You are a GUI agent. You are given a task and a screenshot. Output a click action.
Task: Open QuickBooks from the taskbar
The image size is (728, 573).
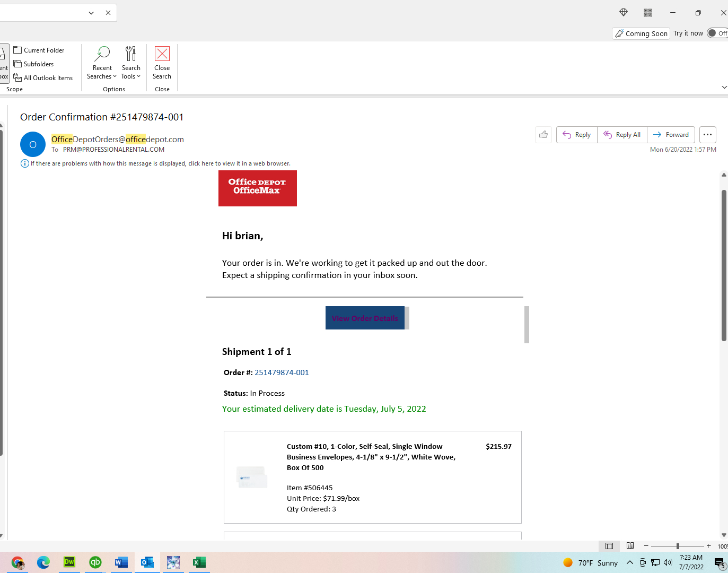click(95, 562)
